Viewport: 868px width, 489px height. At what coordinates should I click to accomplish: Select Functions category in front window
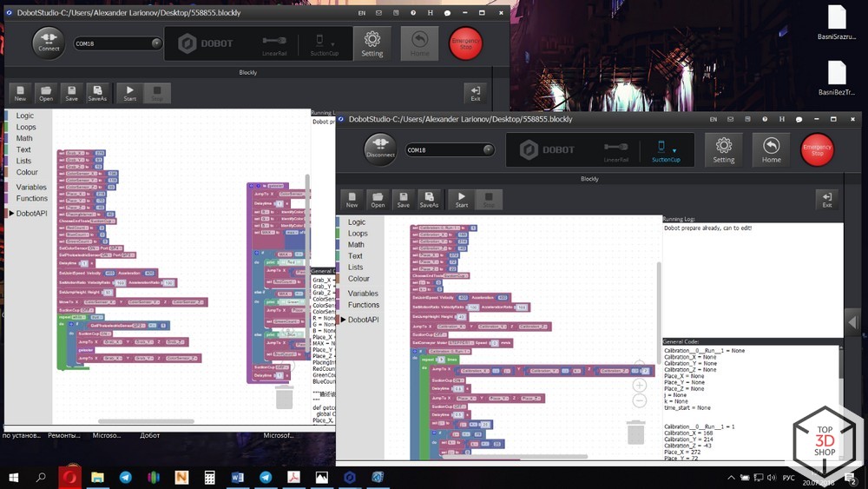point(364,305)
